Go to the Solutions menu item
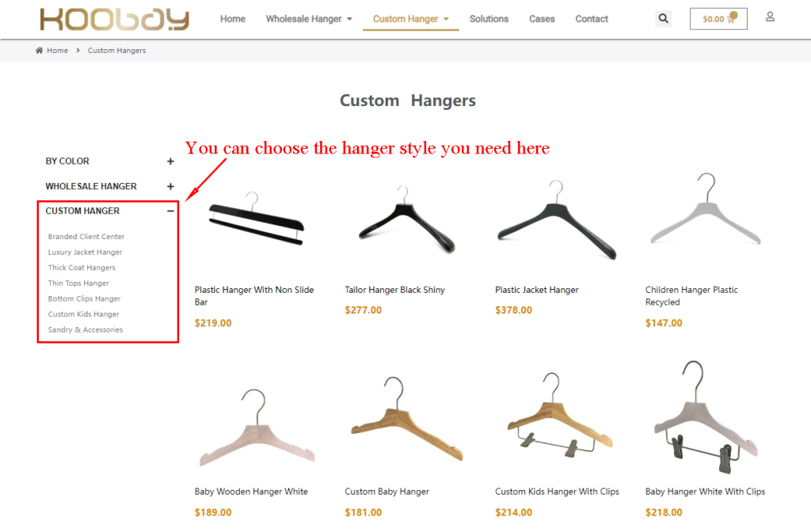 pyautogui.click(x=489, y=19)
